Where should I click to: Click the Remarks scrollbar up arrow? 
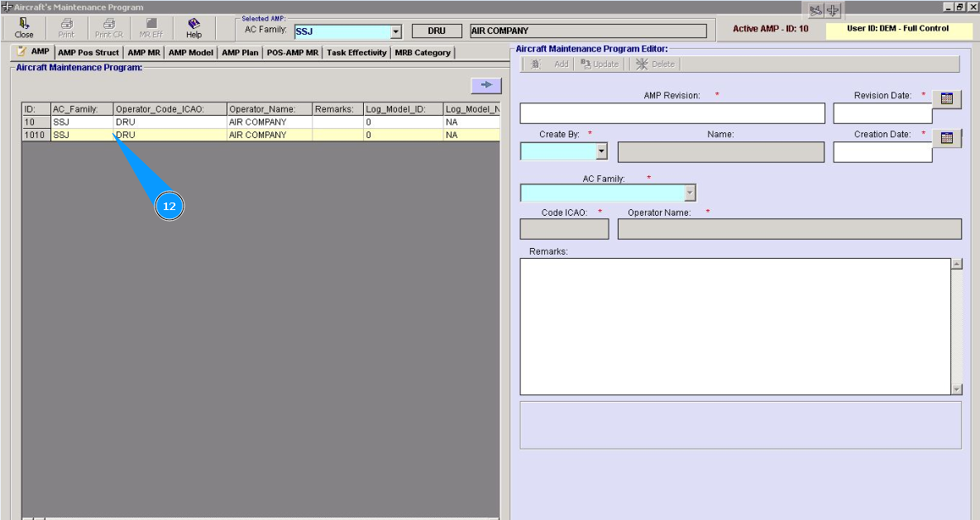[956, 265]
